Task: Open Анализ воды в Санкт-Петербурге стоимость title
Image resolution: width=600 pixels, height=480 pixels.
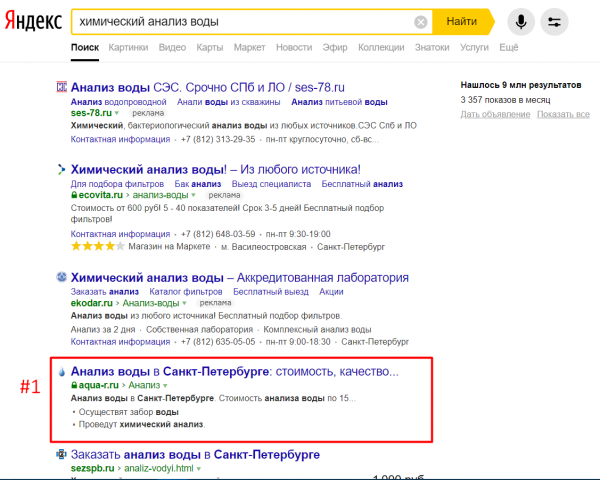Action: coord(235,371)
